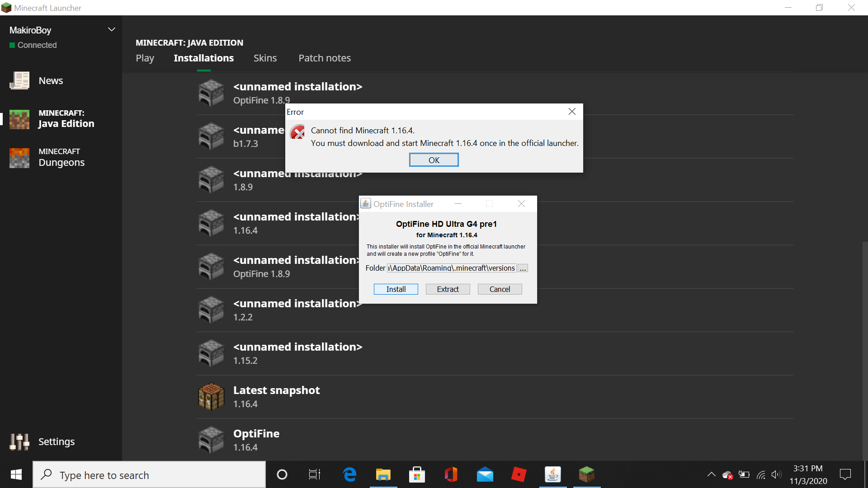Switch to the Skins tab
868x488 pixels.
pos(265,58)
